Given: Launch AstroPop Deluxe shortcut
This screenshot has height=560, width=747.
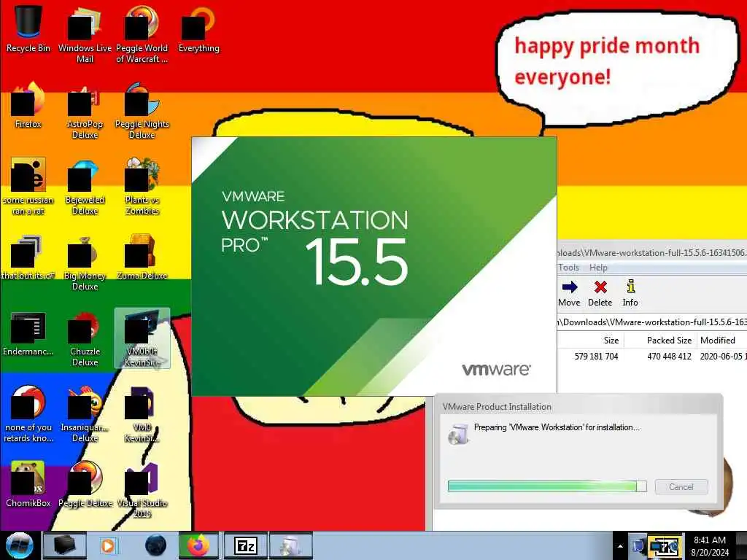Looking at the screenshot, I should (85, 111).
